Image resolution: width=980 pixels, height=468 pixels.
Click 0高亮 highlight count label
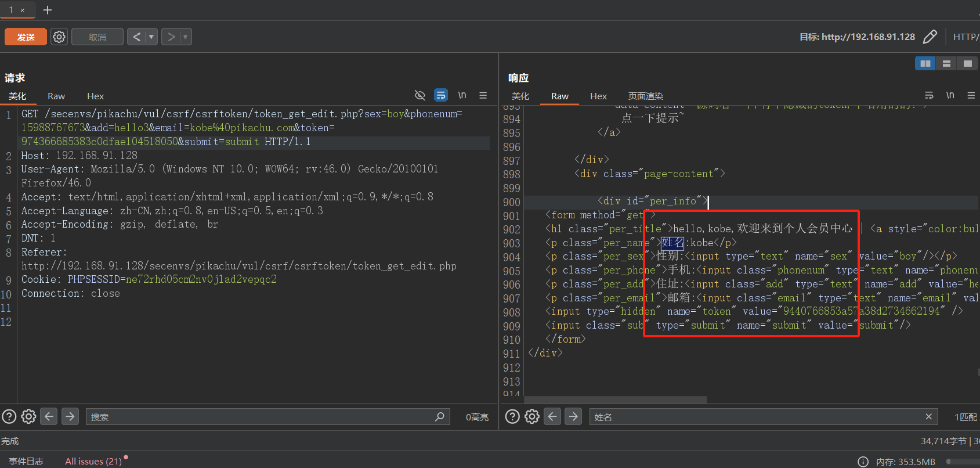click(x=477, y=417)
